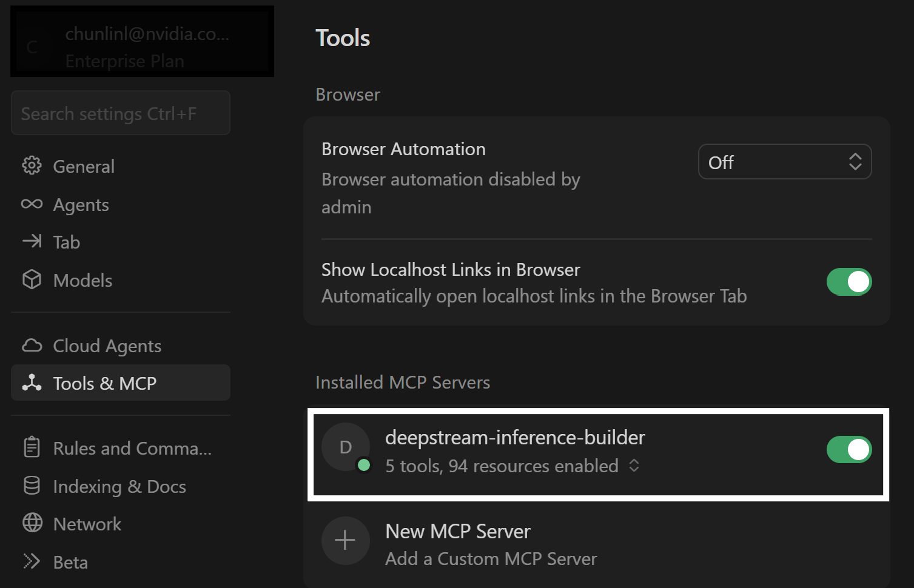914x588 pixels.
Task: Click the Rules and Commands clipboard icon
Action: tap(32, 447)
